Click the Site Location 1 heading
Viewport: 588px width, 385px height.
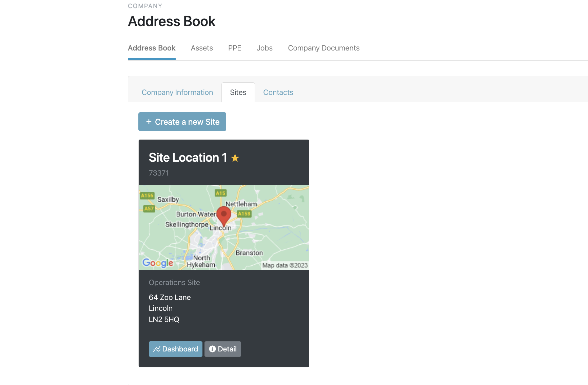point(188,158)
